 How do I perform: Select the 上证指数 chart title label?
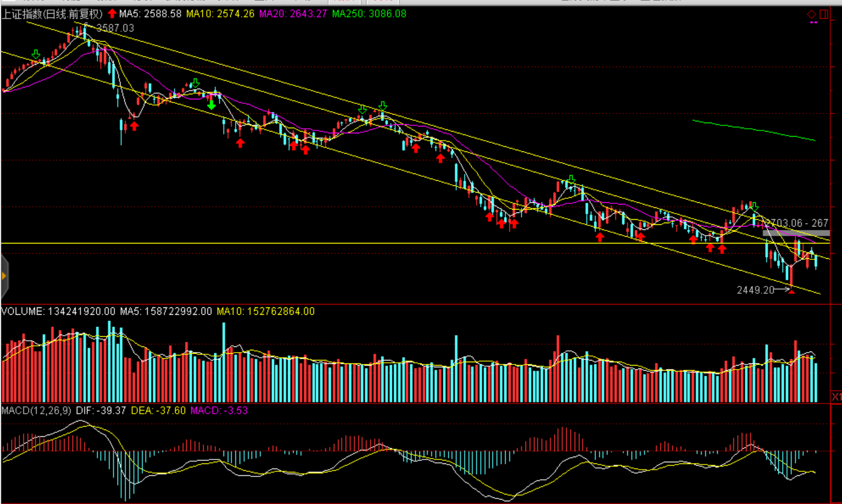point(52,14)
